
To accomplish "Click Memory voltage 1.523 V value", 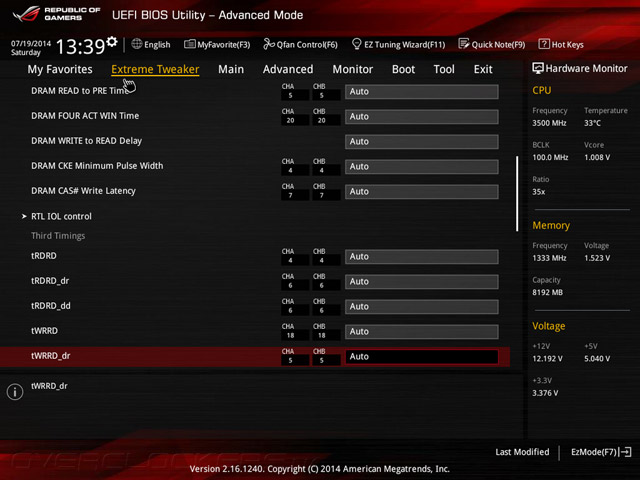I will tap(597, 258).
